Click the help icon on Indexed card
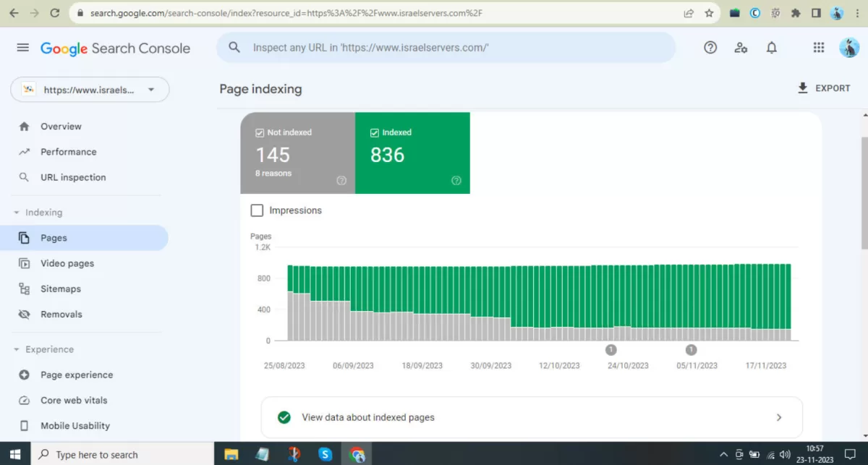The width and height of the screenshot is (868, 465). point(456,181)
